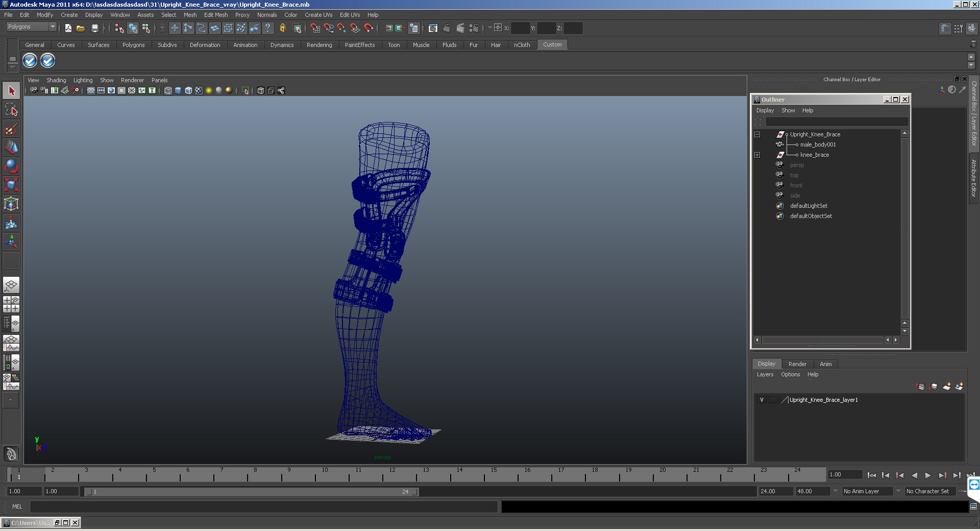The width and height of the screenshot is (980, 531).
Task: Open the Polygons menu set dropdown
Action: click(x=31, y=27)
